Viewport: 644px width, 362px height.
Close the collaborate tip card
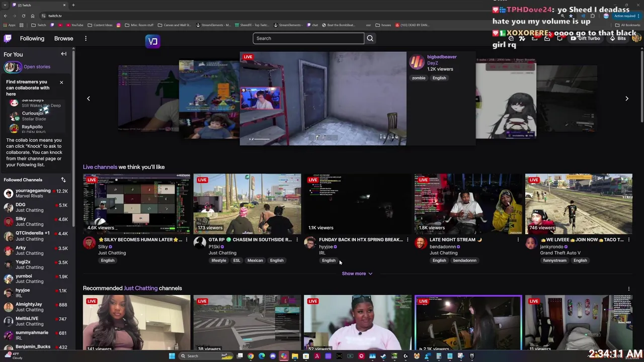pyautogui.click(x=61, y=82)
